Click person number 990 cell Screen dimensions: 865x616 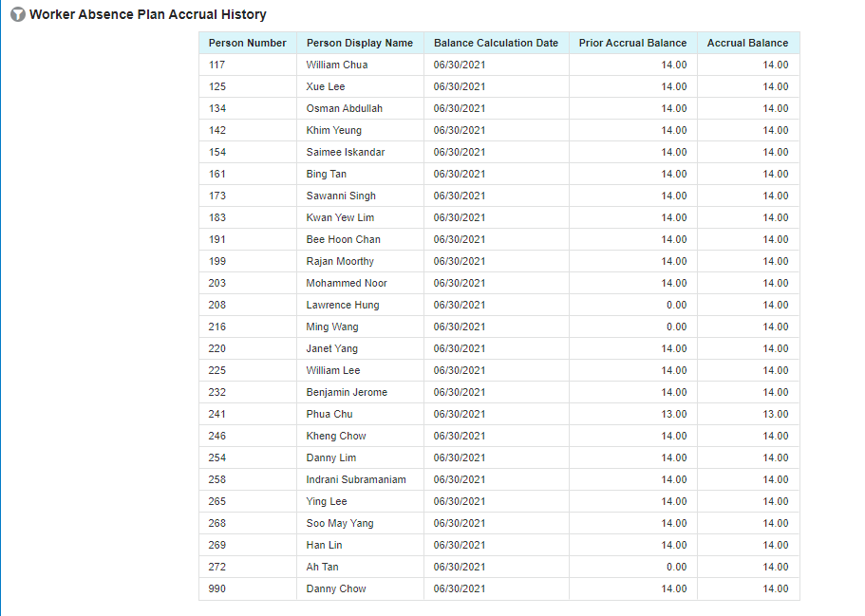pyautogui.click(x=217, y=588)
